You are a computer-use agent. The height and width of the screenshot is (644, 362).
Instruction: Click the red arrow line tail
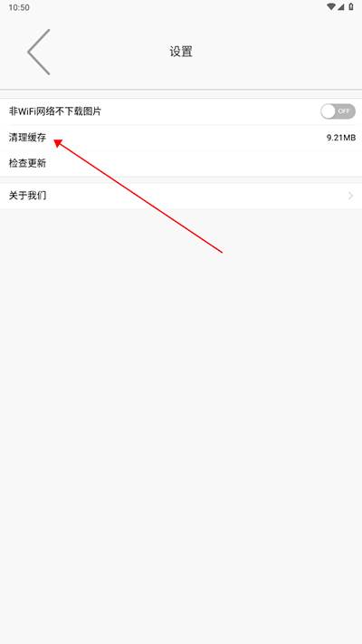[x=221, y=252]
